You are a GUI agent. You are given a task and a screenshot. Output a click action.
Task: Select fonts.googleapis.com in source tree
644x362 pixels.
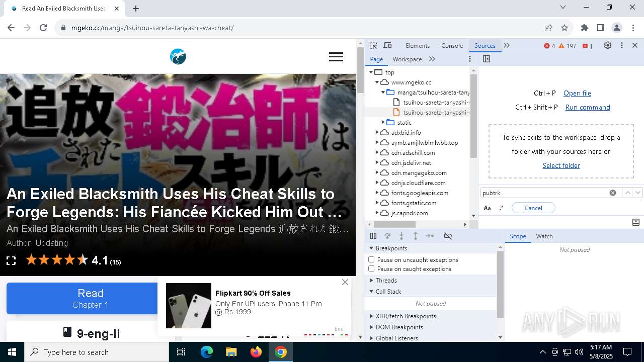click(x=420, y=193)
